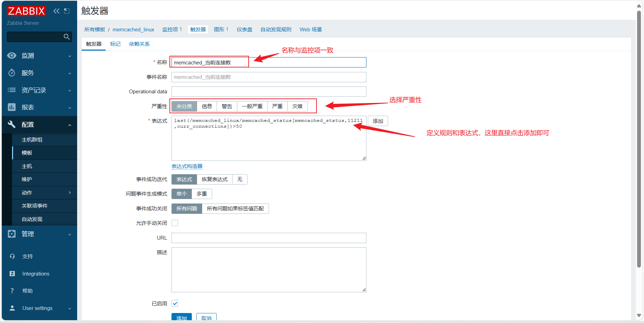Viewport: 644px width, 323px height.
Task: Open 自动发现规则 in the breadcrumb
Action: point(276,30)
